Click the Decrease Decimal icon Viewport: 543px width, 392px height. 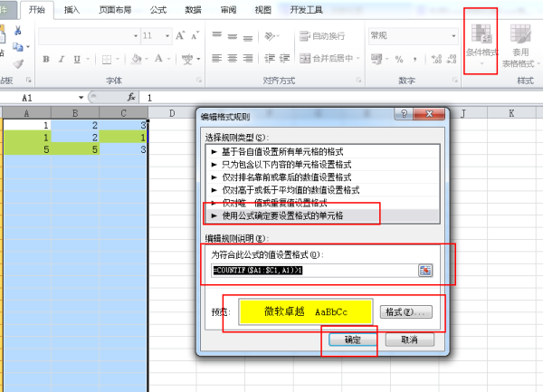452,59
